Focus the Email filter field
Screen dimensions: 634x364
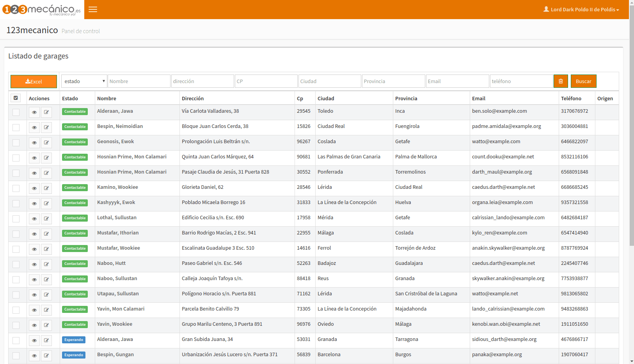pyautogui.click(x=457, y=81)
